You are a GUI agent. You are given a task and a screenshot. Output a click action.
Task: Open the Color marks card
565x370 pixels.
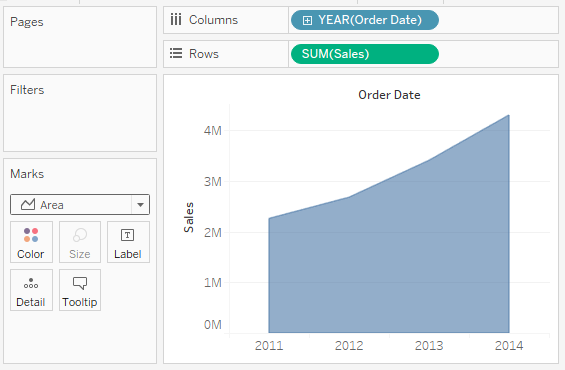click(31, 242)
